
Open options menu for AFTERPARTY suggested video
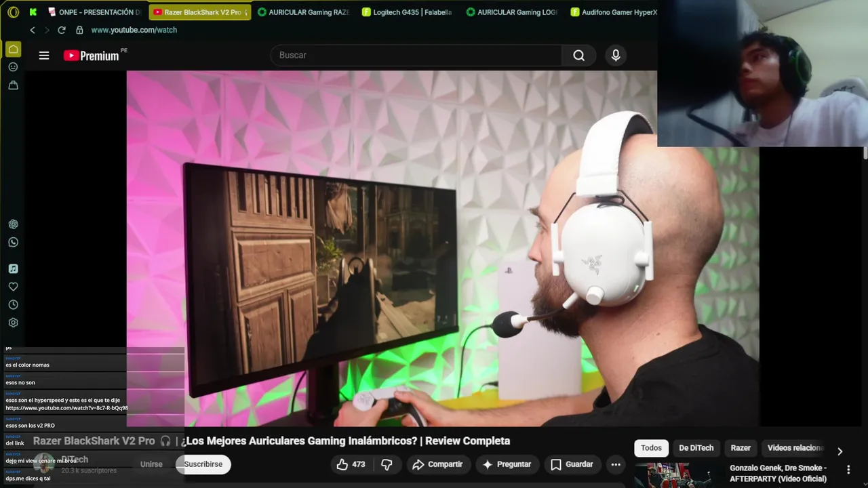click(x=848, y=470)
